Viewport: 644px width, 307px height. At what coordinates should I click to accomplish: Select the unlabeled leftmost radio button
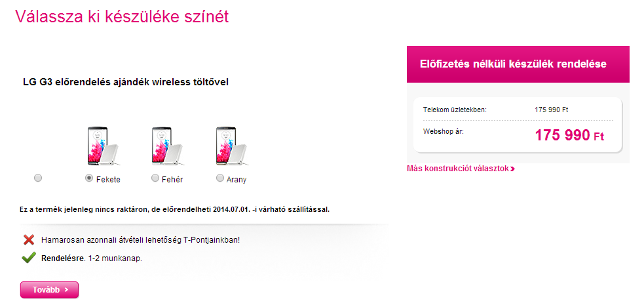(38, 178)
